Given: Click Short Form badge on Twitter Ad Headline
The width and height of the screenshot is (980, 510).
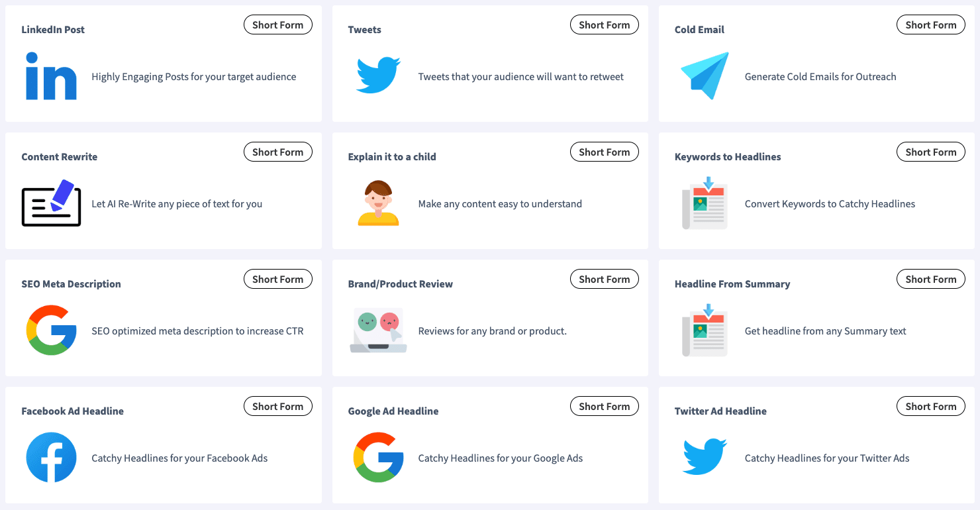Looking at the screenshot, I should tap(930, 407).
